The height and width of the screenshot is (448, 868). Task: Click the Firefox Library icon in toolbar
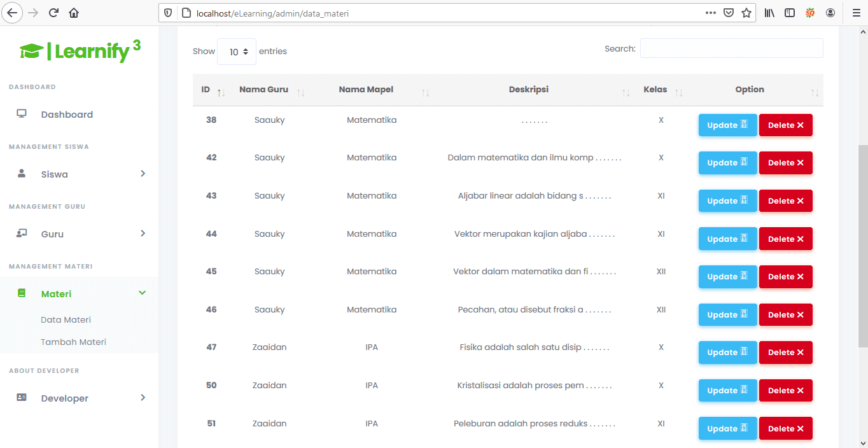[x=769, y=12]
